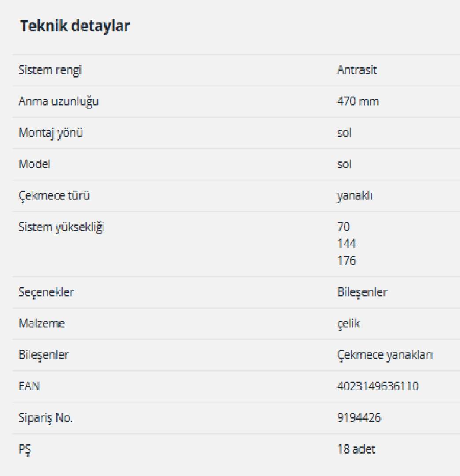
Task: Click the "Montaj yönü" label
Action: 50,133
